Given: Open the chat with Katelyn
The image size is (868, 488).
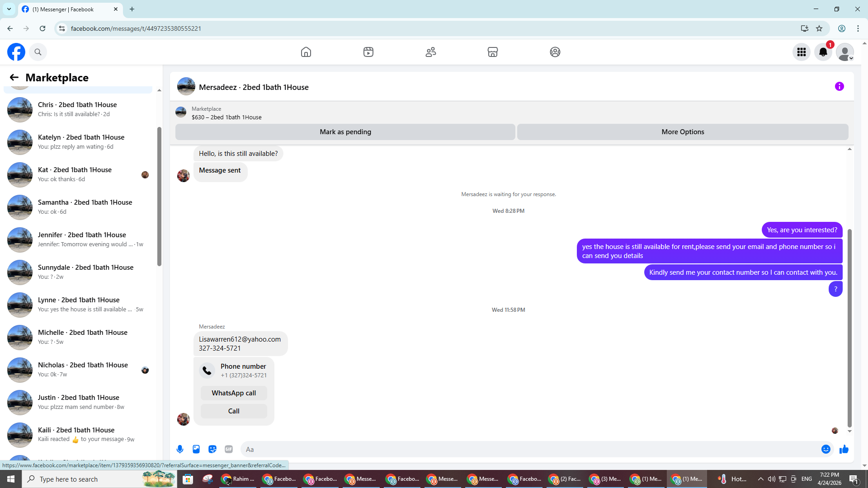Looking at the screenshot, I should point(78,142).
